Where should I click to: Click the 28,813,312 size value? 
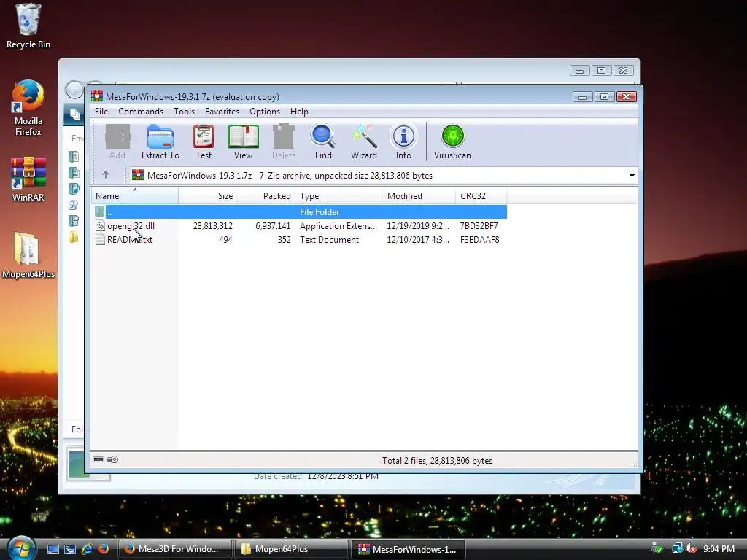click(212, 226)
